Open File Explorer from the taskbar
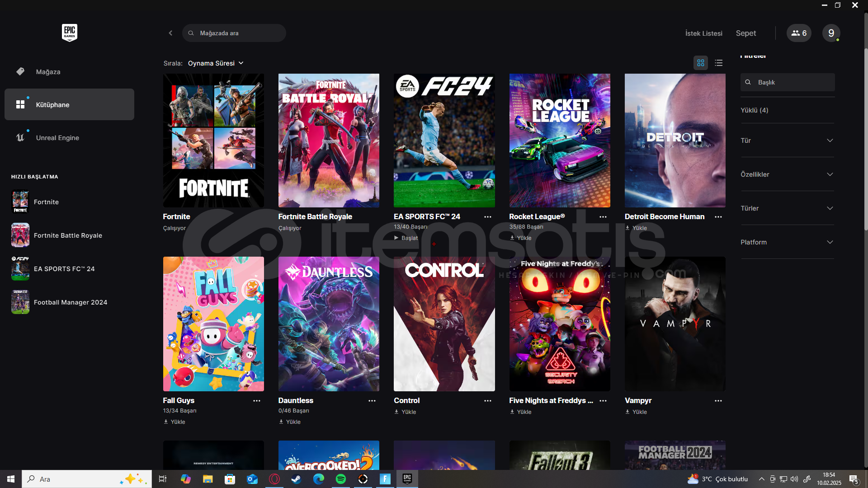Screen dimensions: 868x488 tap(208, 479)
